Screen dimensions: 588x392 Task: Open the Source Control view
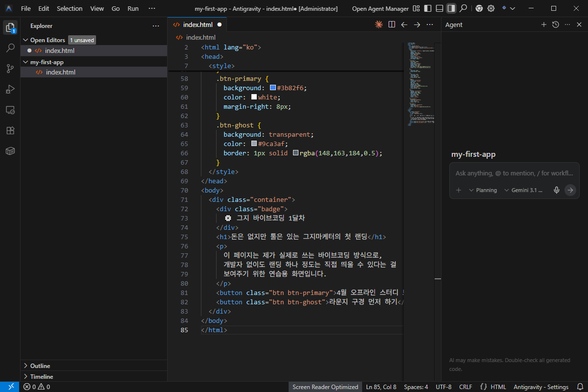10,69
